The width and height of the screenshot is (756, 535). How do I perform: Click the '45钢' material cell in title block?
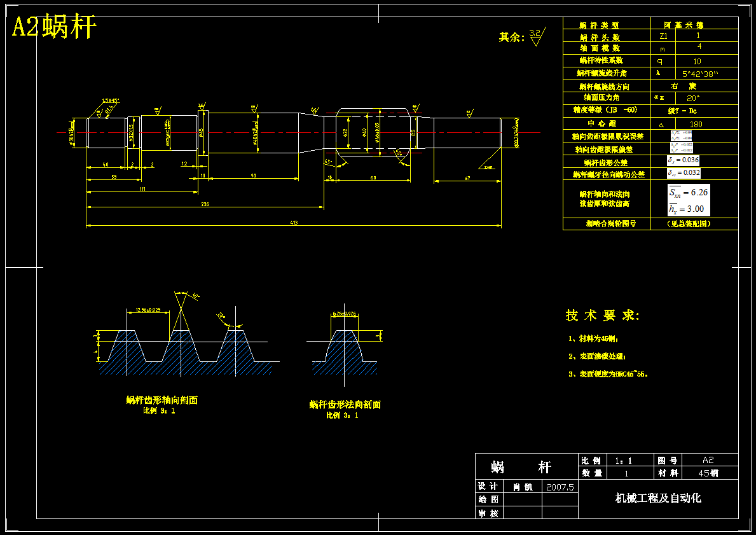[708, 473]
